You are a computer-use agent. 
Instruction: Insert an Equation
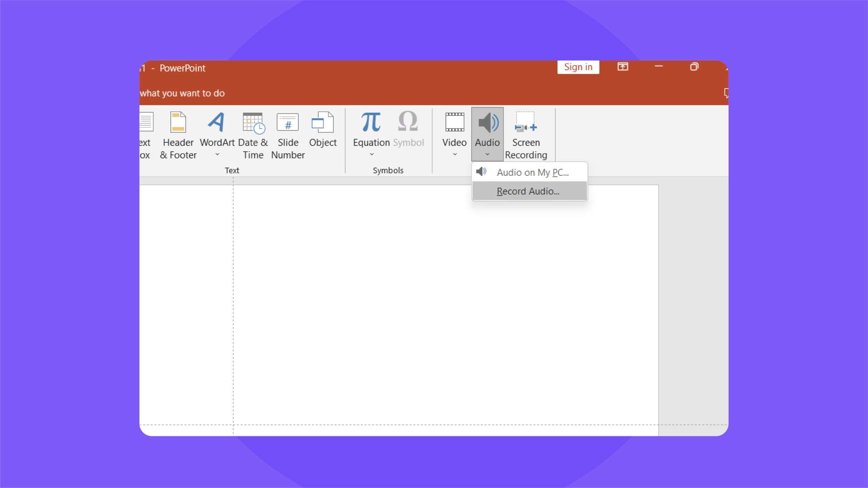(x=371, y=135)
